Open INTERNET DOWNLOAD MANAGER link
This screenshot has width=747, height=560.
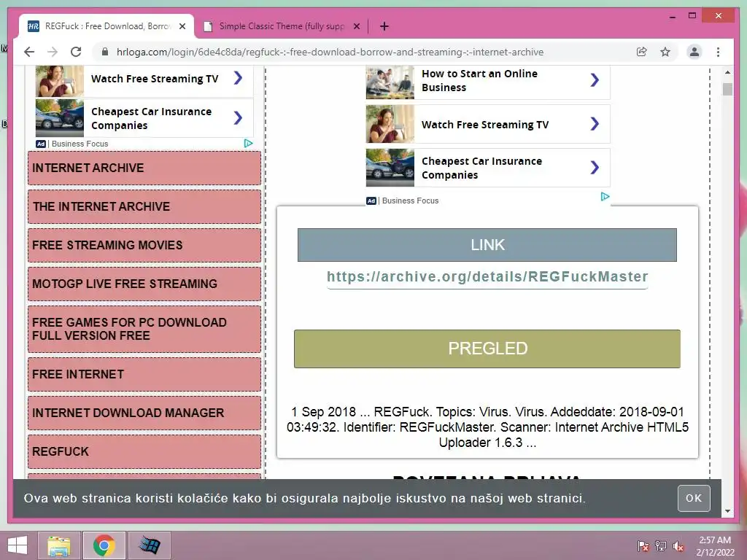pos(144,413)
